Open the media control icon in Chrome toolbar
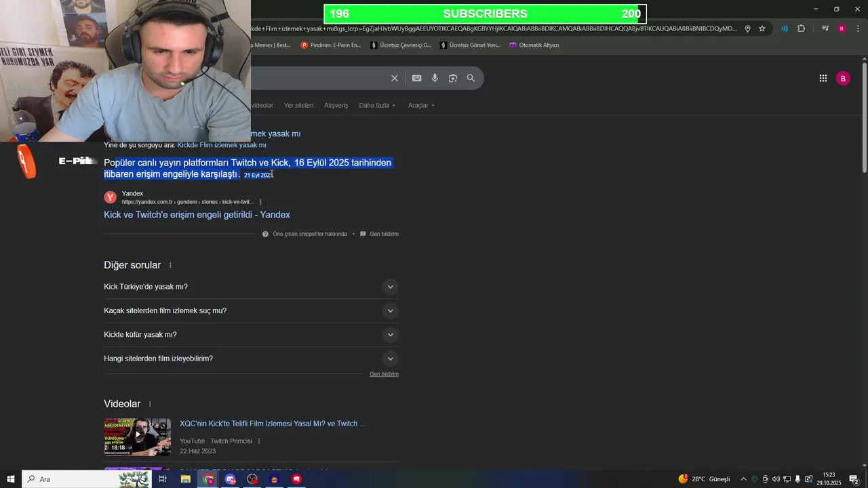Viewport: 868px width, 488px height. tap(825, 28)
